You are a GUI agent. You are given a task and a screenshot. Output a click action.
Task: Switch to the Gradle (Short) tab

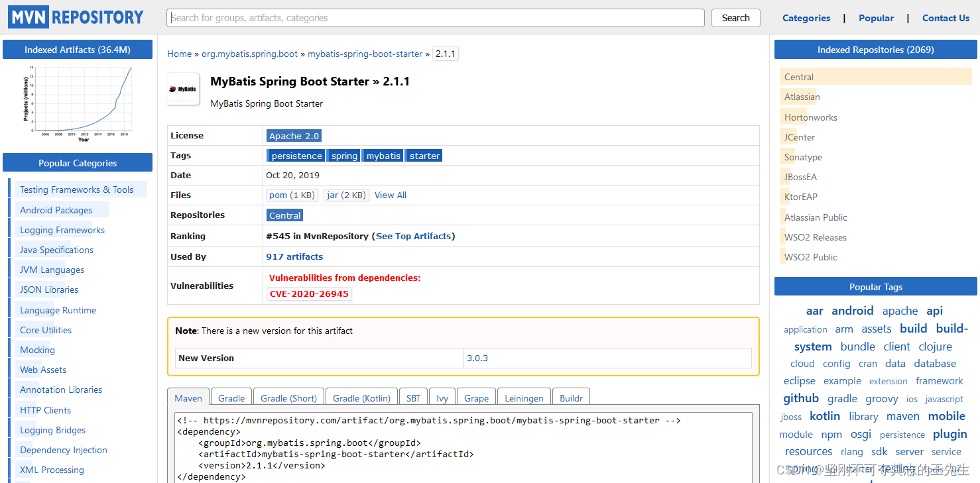(x=288, y=398)
